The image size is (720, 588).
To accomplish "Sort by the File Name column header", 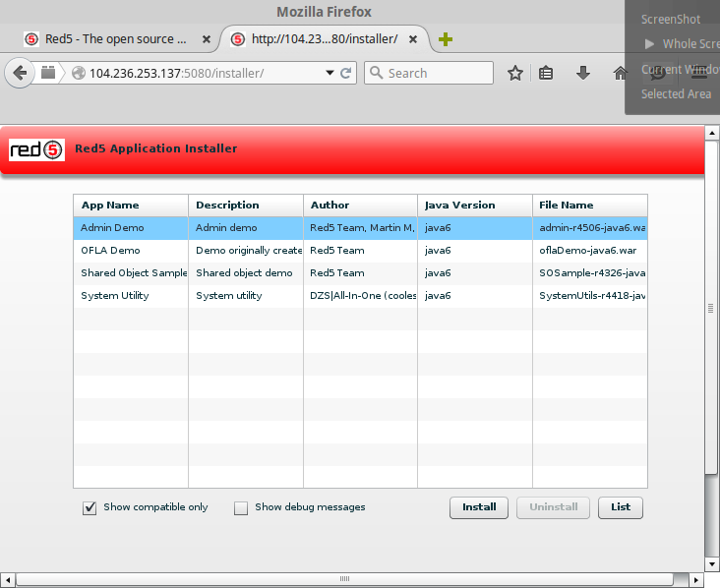I will 590,206.
